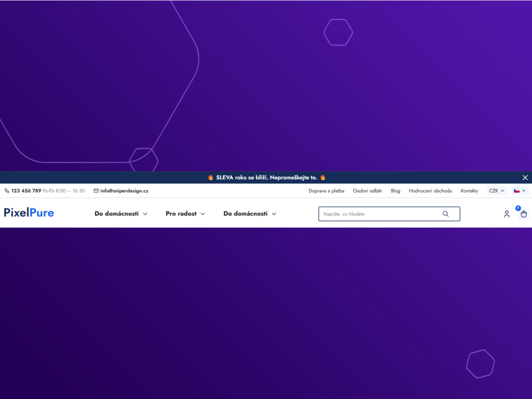
Task: Visit the Blog link
Action: click(x=395, y=190)
